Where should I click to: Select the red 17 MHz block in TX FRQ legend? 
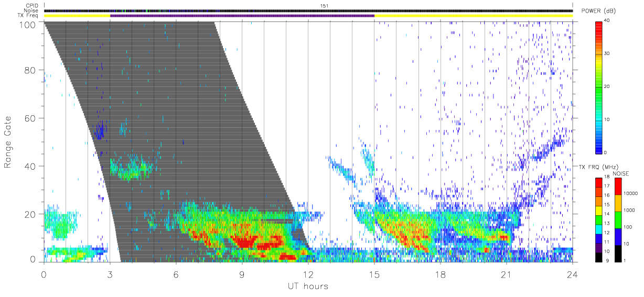tap(598, 183)
